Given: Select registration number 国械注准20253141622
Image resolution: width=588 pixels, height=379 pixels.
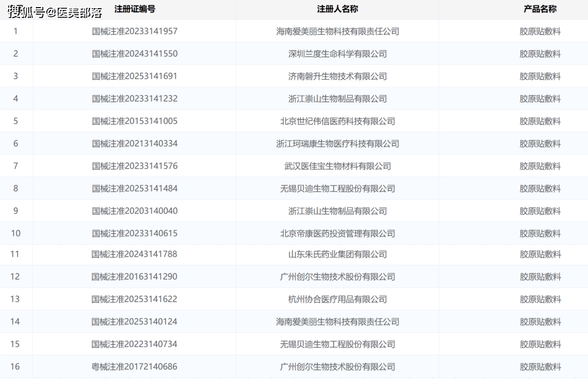Looking at the screenshot, I should tap(134, 299).
